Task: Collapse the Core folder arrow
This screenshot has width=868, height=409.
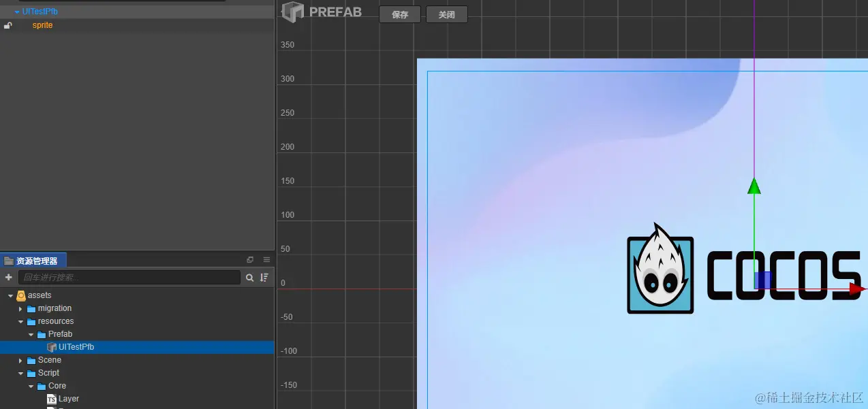Action: (x=31, y=386)
